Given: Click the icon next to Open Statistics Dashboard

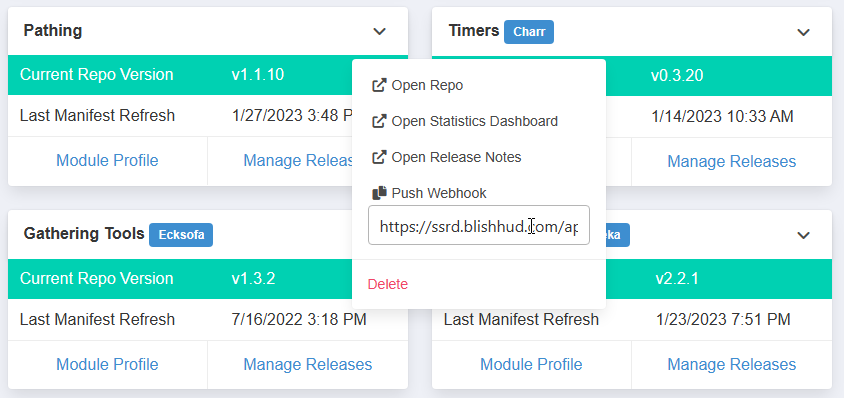Looking at the screenshot, I should tap(379, 121).
